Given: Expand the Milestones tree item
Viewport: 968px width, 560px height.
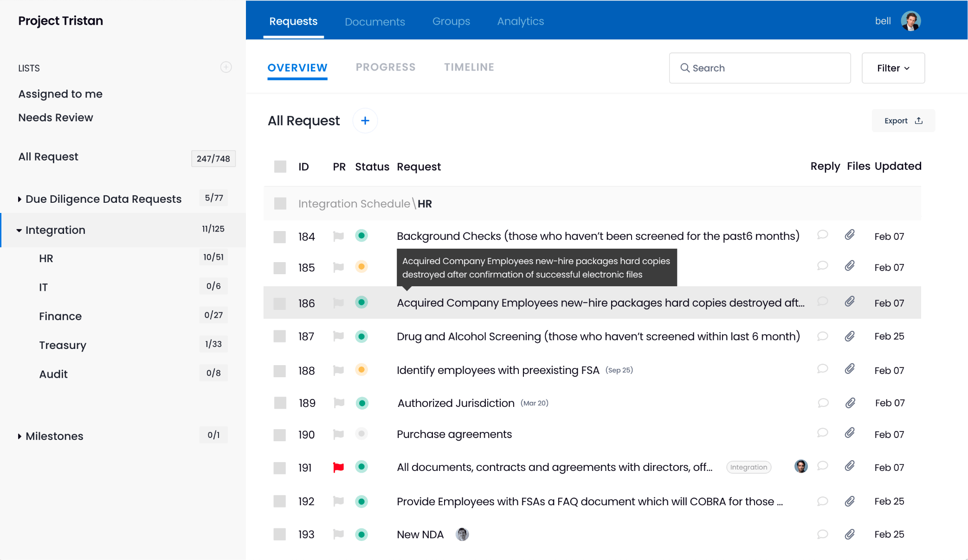Looking at the screenshot, I should pos(19,436).
